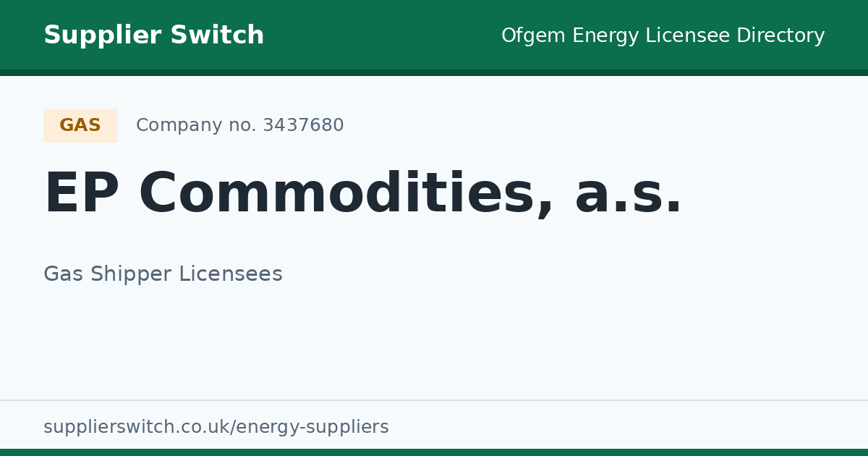Open the supplierswitch.co.uk footer URL

216,427
